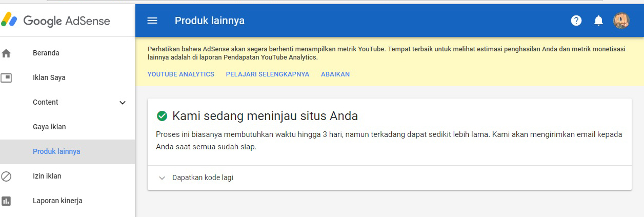Screen dimensions: 644x217
Task: Click the Iklan Saya ad icon
Action: pyautogui.click(x=6, y=77)
